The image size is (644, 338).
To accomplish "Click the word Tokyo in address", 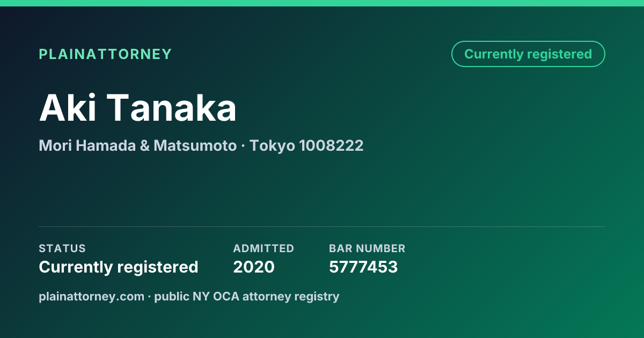I will pyautogui.click(x=272, y=145).
